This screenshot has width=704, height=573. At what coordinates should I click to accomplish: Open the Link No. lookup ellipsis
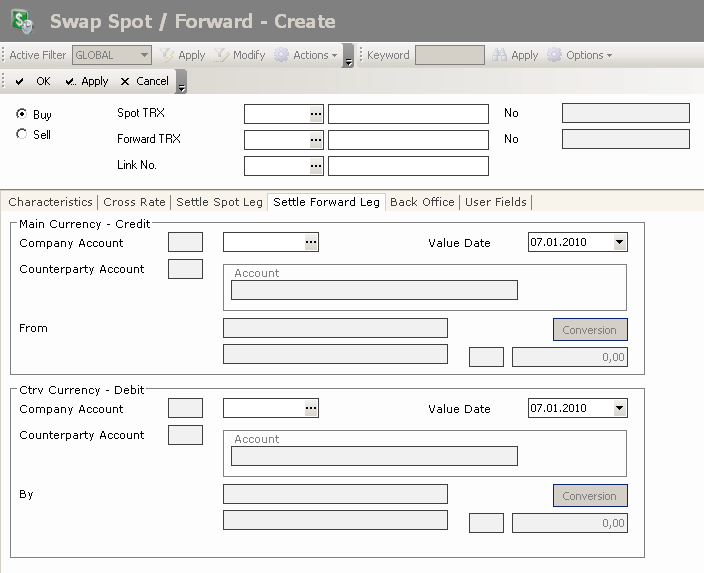(316, 166)
